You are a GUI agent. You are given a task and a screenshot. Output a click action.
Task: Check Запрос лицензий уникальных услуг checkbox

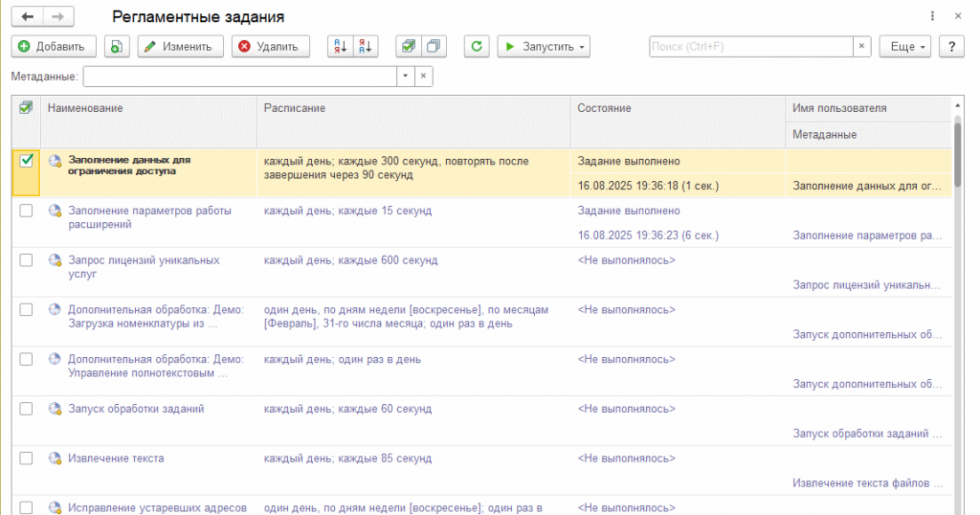click(26, 260)
